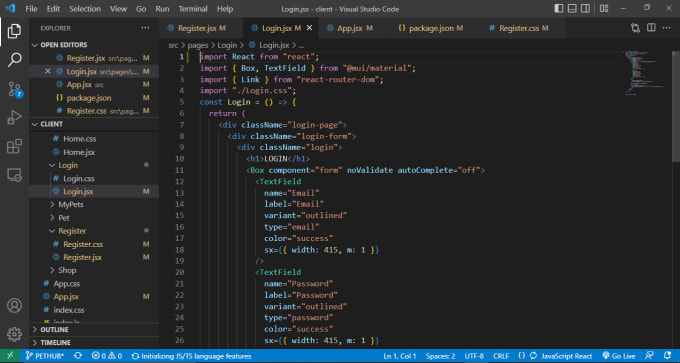Click the Login breadcrumb folder
Image resolution: width=680 pixels, height=363 pixels.
point(227,45)
